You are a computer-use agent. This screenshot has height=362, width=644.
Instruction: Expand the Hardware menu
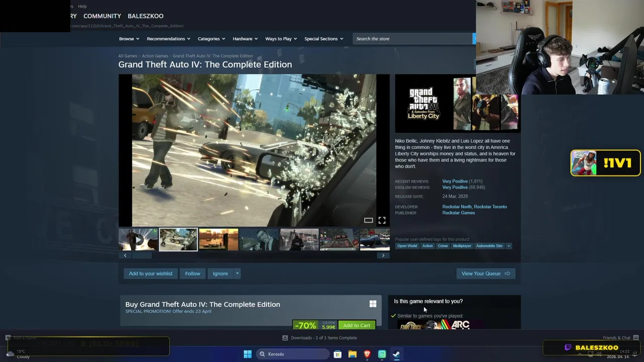pos(245,39)
